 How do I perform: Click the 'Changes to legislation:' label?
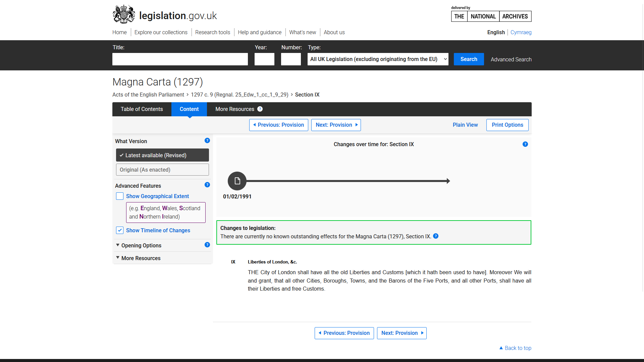click(x=248, y=228)
